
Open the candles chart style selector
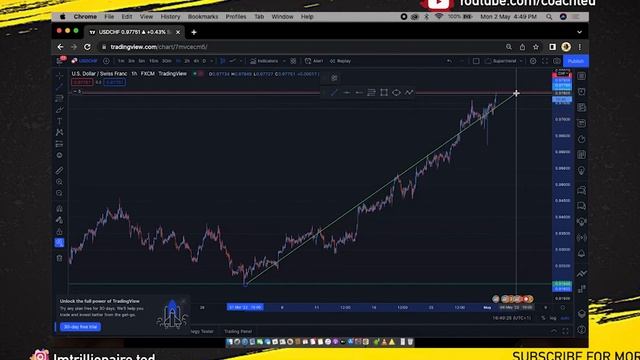click(223, 61)
